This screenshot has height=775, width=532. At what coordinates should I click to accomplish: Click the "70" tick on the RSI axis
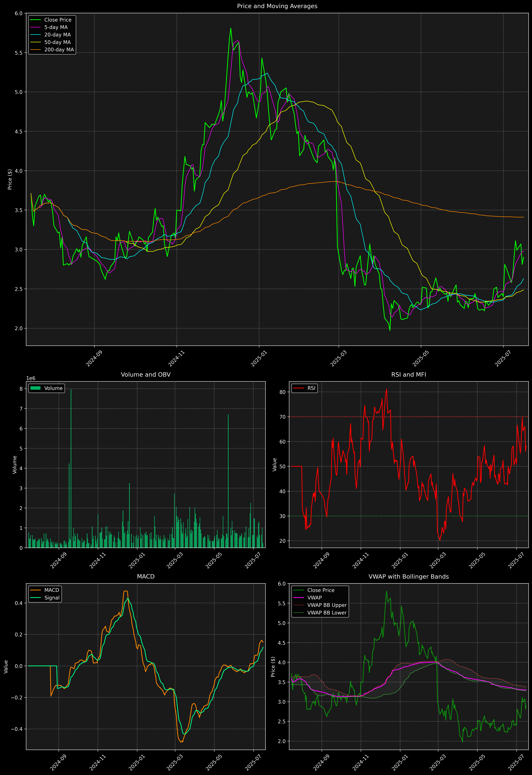283,417
